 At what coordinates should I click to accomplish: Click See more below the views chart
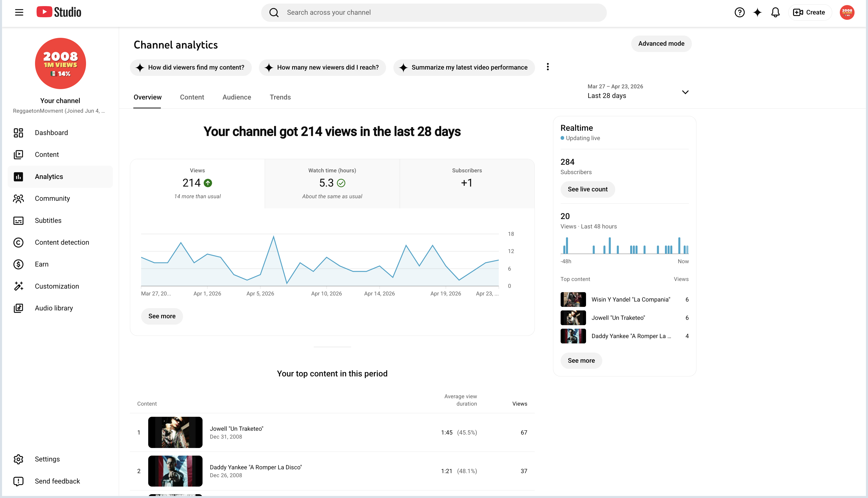click(x=162, y=316)
